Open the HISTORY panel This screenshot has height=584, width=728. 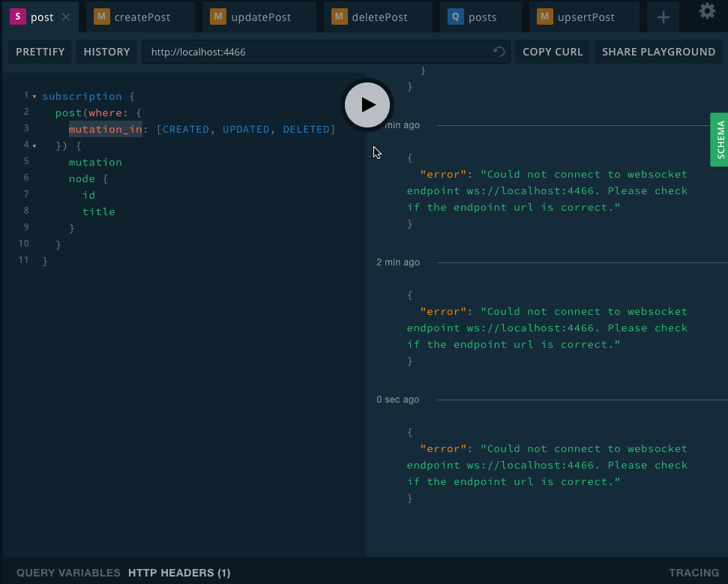[106, 52]
